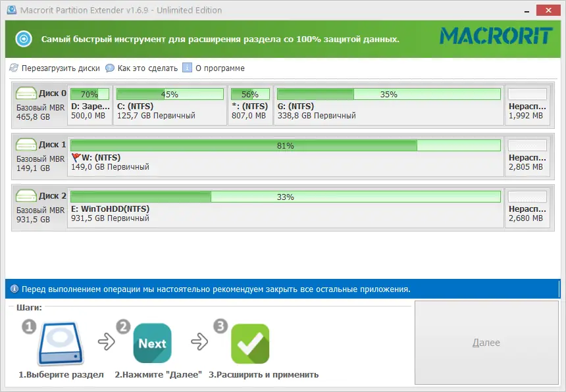Click '125,7 GB Первичный' text
566x392 pixels.
point(156,116)
